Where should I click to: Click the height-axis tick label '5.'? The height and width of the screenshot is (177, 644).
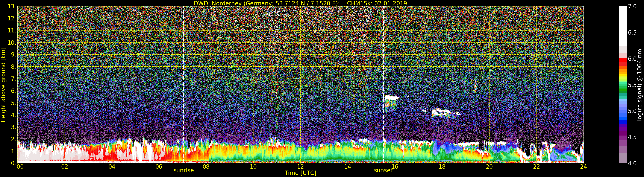pyautogui.click(x=14, y=103)
